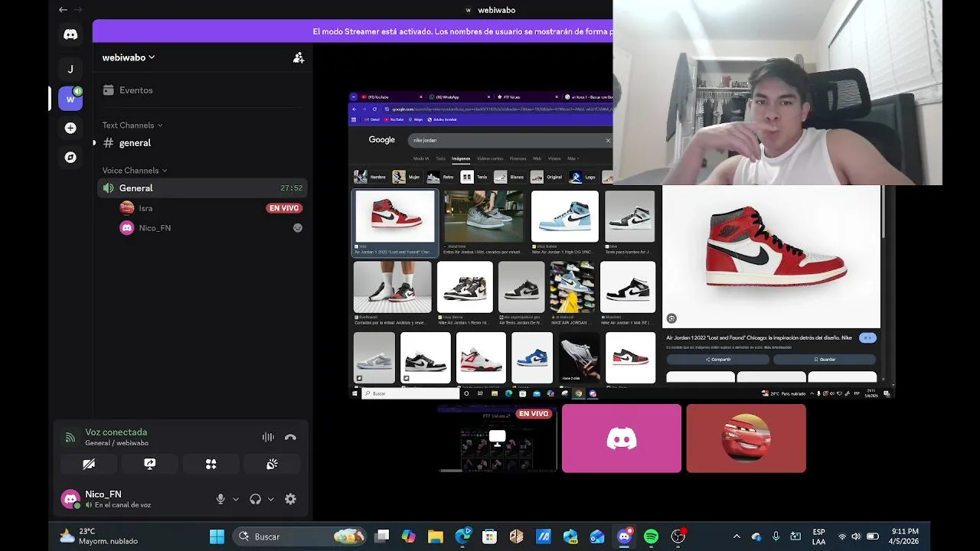Click taskbar clock showing 9:11 PM

(905, 536)
